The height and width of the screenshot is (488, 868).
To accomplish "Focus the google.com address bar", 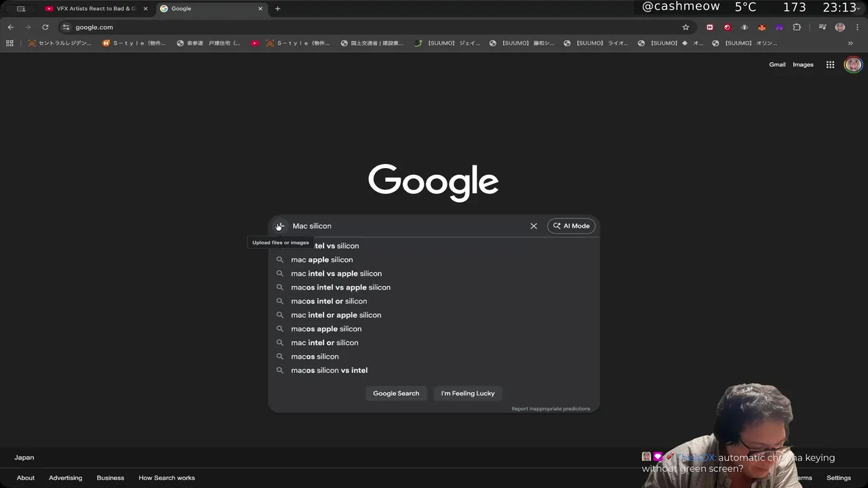I will click(x=373, y=27).
